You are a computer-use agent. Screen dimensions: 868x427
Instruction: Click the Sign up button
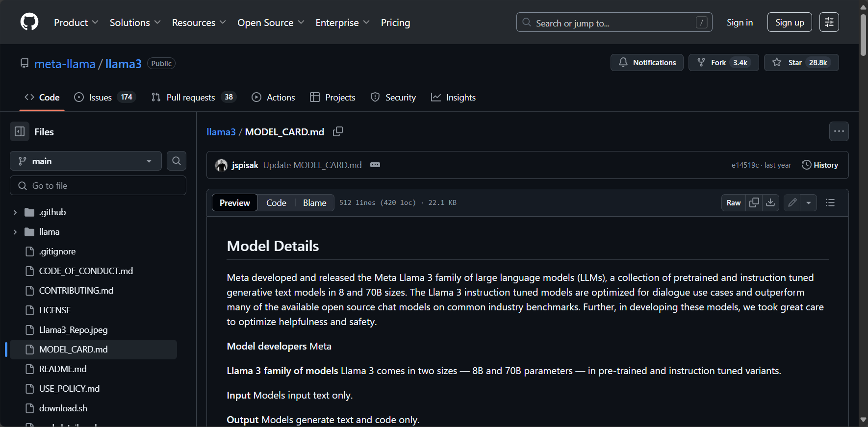pyautogui.click(x=790, y=22)
